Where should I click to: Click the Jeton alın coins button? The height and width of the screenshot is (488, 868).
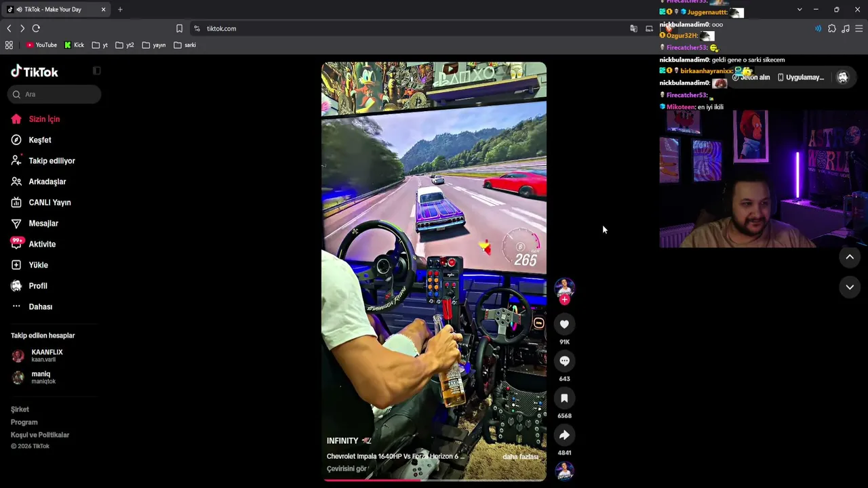tap(751, 77)
